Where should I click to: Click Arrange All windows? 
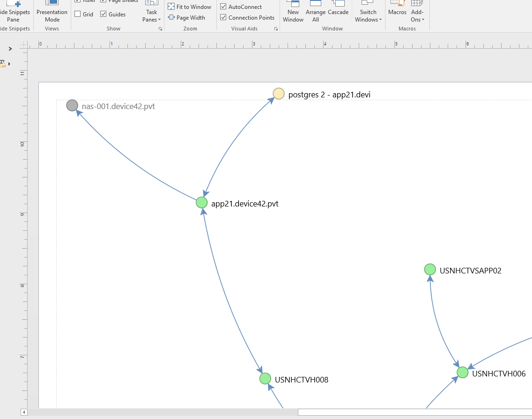316,12
